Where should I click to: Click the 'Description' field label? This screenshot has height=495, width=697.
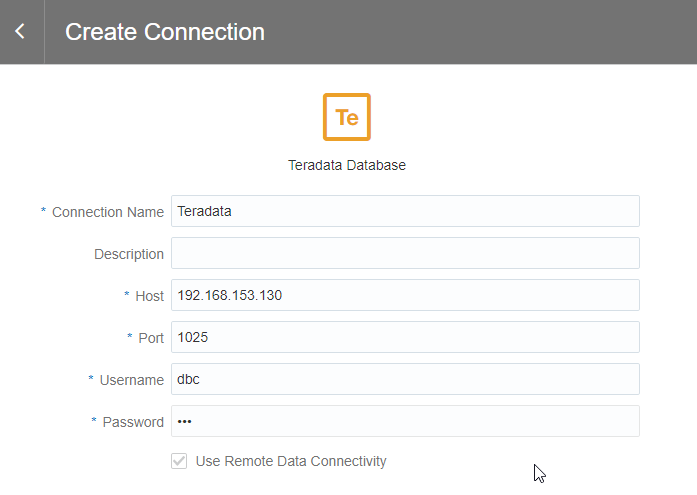tap(129, 254)
